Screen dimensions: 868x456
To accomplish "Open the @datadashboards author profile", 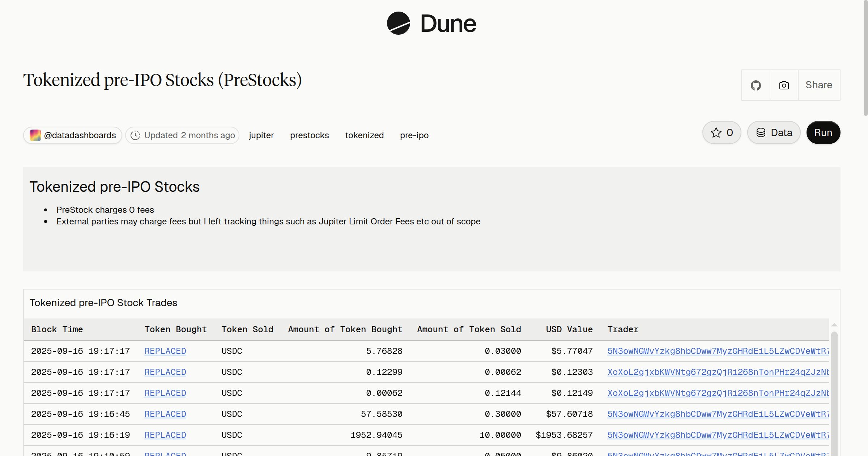I will click(x=73, y=135).
